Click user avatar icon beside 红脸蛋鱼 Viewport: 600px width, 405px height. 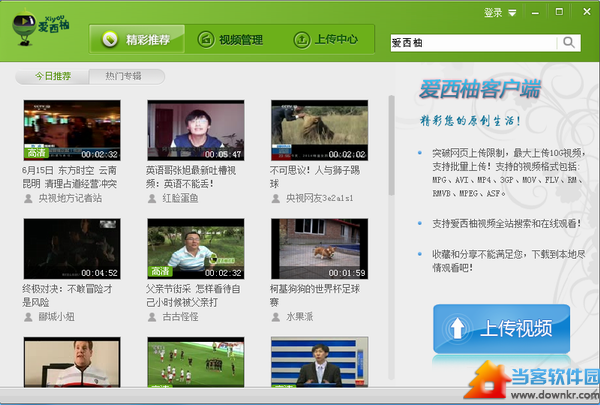[152, 199]
